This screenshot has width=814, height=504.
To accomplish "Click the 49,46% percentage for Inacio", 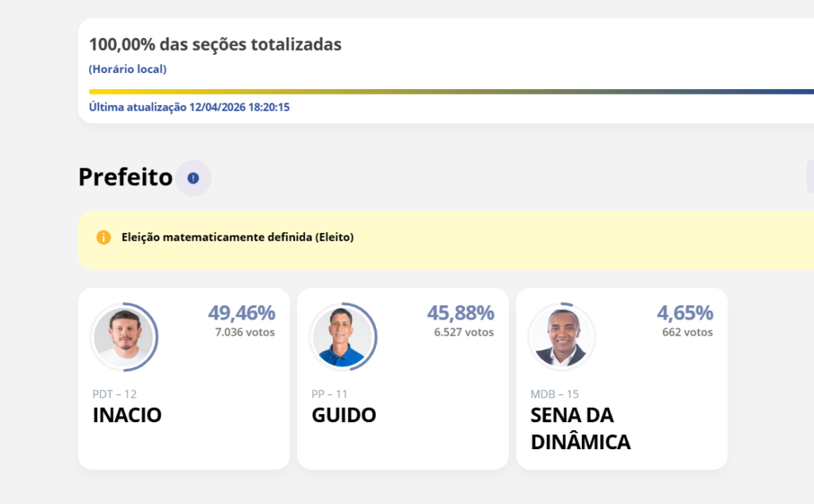I will coord(242,313).
